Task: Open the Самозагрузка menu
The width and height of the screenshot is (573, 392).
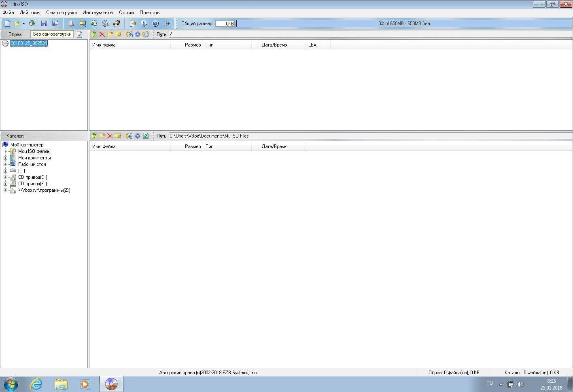Action: click(x=61, y=13)
